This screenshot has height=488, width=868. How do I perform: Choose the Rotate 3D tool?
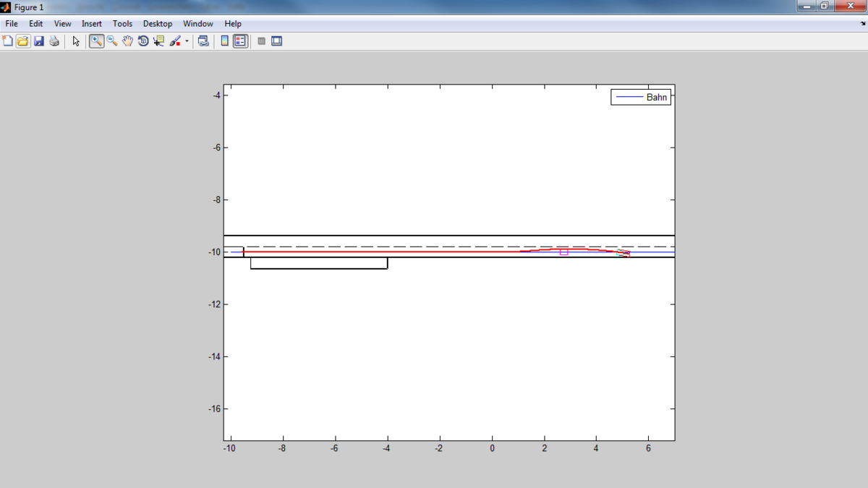coord(143,41)
